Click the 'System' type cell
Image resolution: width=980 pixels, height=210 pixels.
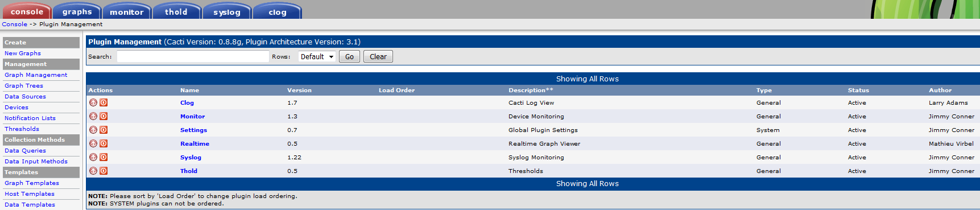(x=768, y=130)
